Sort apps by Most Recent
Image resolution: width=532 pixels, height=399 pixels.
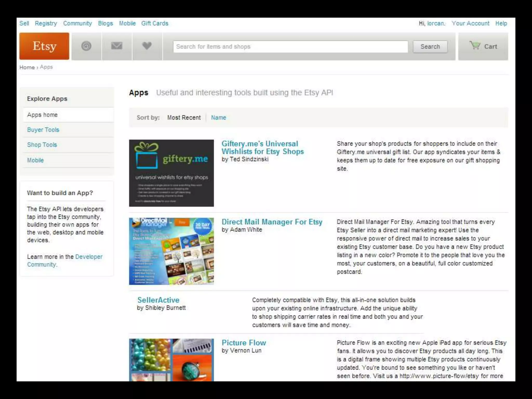184,118
